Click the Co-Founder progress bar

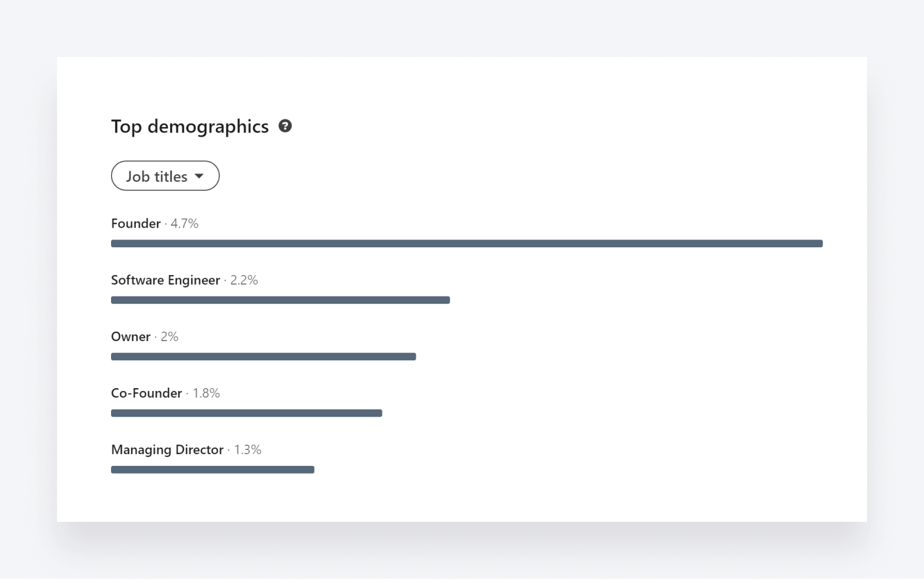[246, 413]
